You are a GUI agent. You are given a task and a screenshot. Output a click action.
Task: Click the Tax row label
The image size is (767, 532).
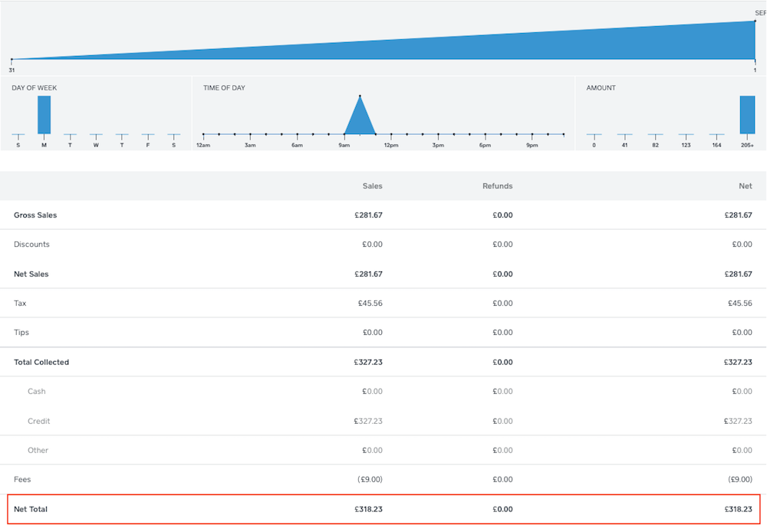pos(20,304)
